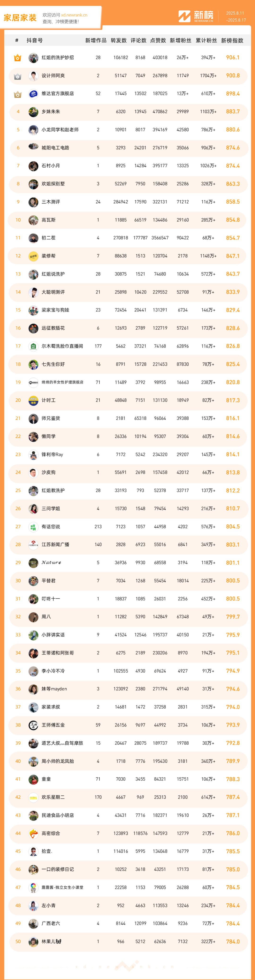Click the 江苏新闻广播 avatar
Screen dimensions: 255x980
click(x=33, y=545)
